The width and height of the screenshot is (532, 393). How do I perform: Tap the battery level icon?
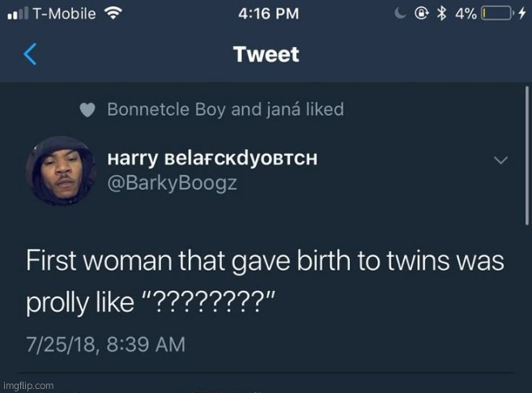point(496,14)
